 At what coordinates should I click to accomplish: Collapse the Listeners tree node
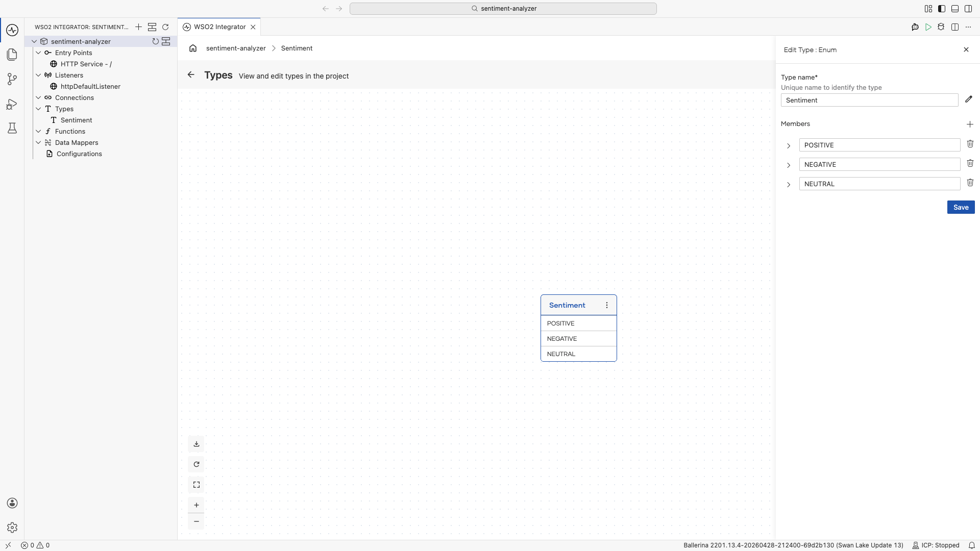pos(38,75)
